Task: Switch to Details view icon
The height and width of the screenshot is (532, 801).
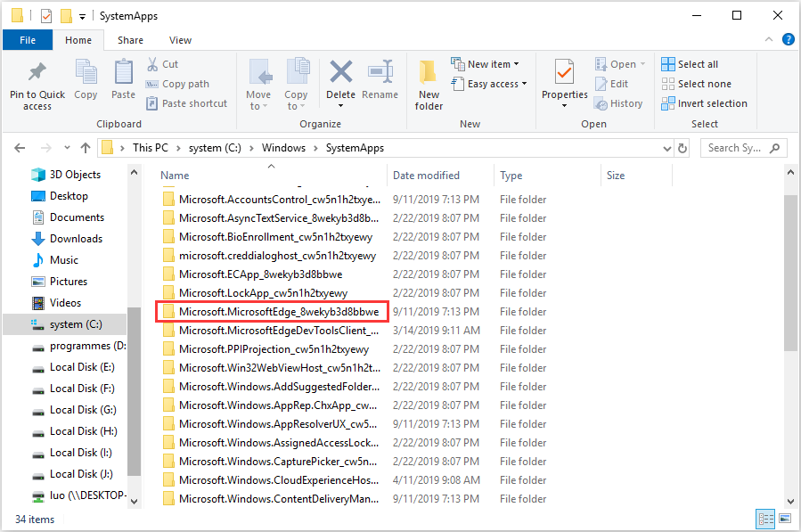Action: click(x=765, y=520)
